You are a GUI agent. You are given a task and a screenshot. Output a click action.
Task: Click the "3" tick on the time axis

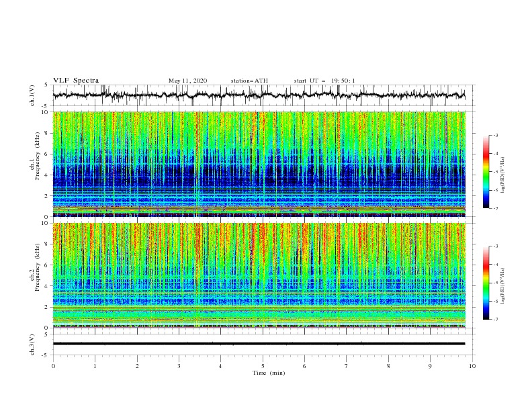pos(179,366)
